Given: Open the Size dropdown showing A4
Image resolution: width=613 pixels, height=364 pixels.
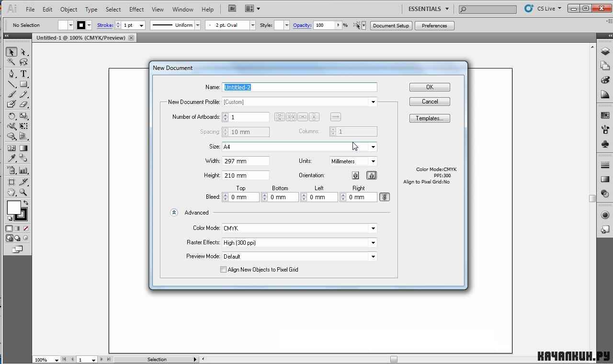Looking at the screenshot, I should click(299, 147).
